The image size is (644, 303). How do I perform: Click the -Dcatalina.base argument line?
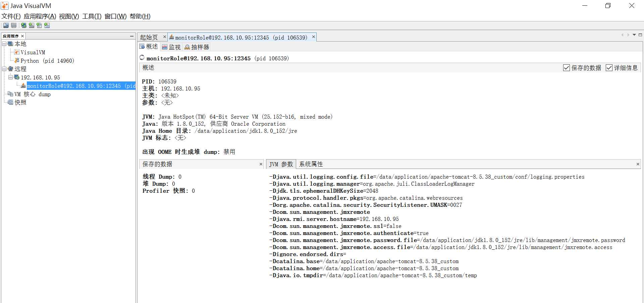(x=364, y=261)
